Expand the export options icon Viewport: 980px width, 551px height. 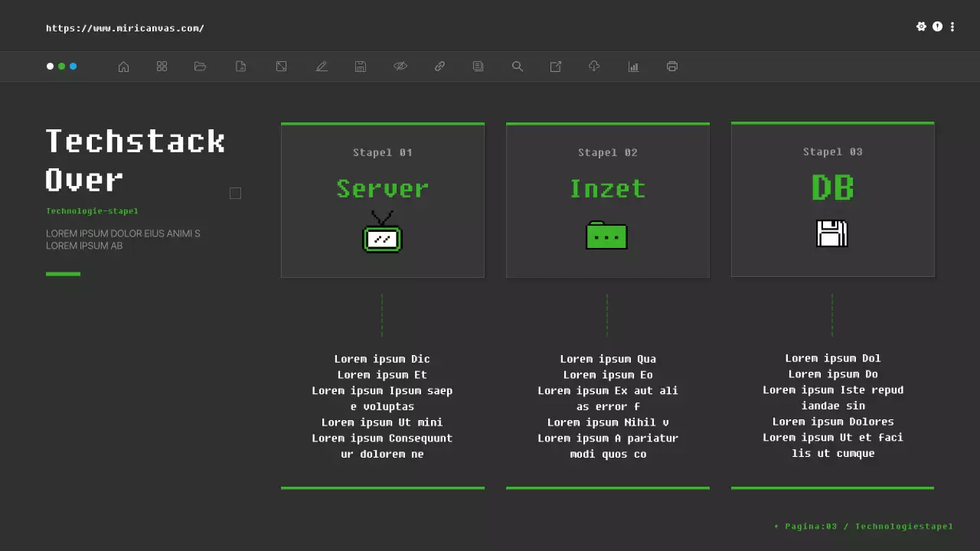point(555,66)
